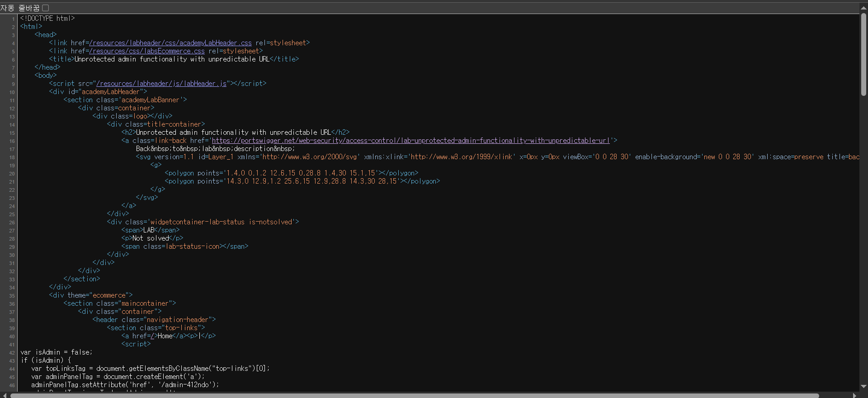Screen dimensions: 868x398
Task: Click the 'div class=logo' line
Action: click(132, 116)
